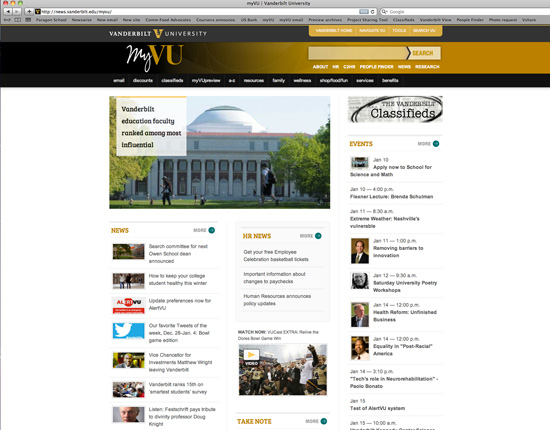The image size is (550, 430).
Task: Open the Project Sharing Tool bookmark
Action: 367,20
